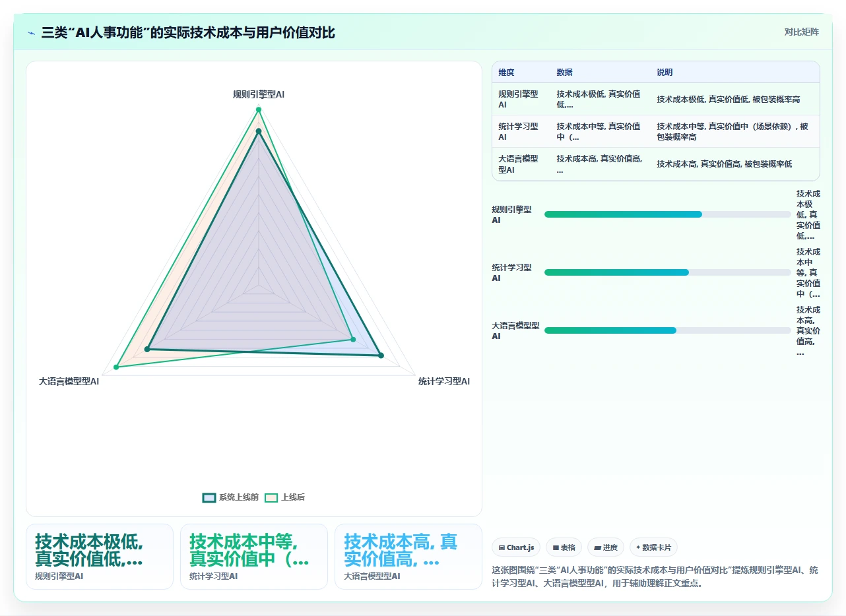The height and width of the screenshot is (616, 846).
Task: Click the 上线后 data point on 规则引擎型AI axis
Action: [x=259, y=109]
